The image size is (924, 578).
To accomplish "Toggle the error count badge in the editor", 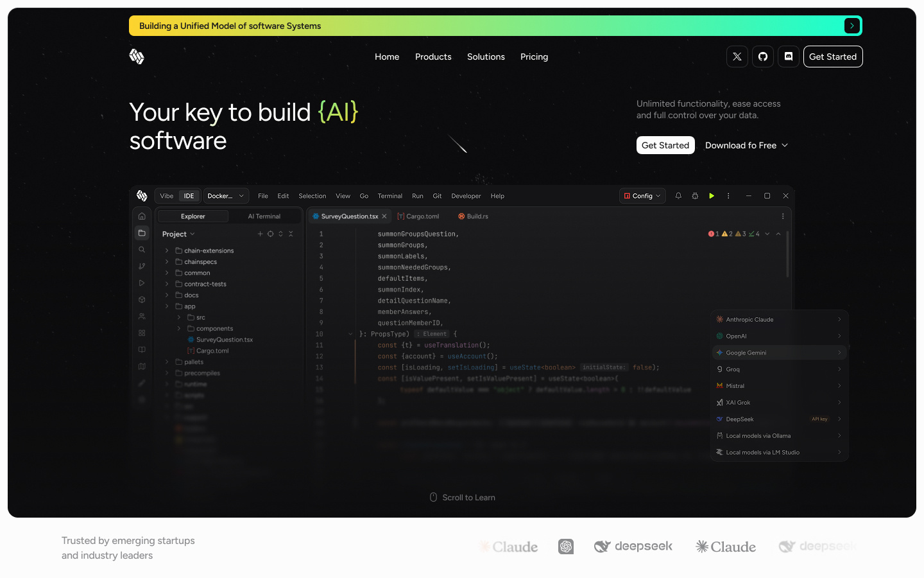I will pos(714,234).
